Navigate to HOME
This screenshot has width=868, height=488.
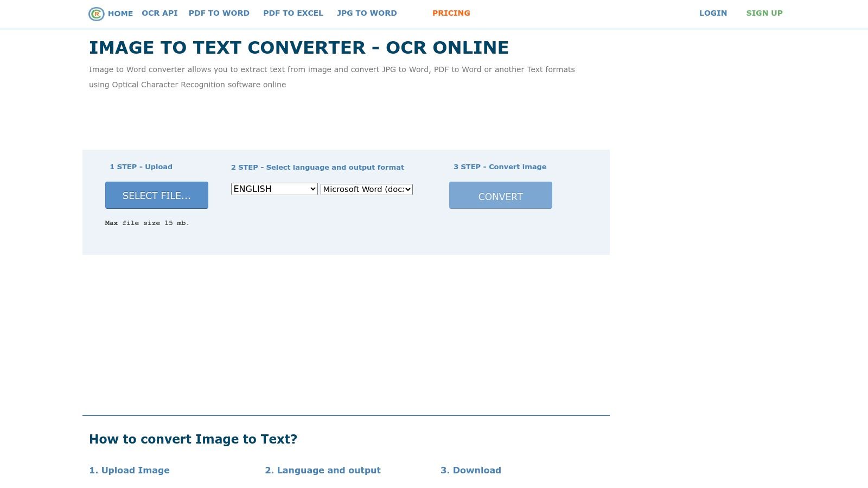(x=120, y=13)
